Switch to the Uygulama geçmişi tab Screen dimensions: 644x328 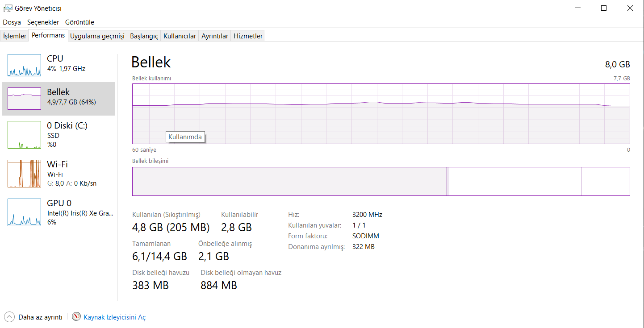97,36
